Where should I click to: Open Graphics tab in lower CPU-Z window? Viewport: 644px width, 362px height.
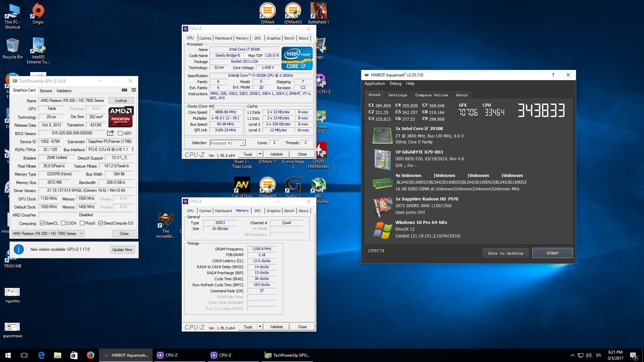[273, 211]
